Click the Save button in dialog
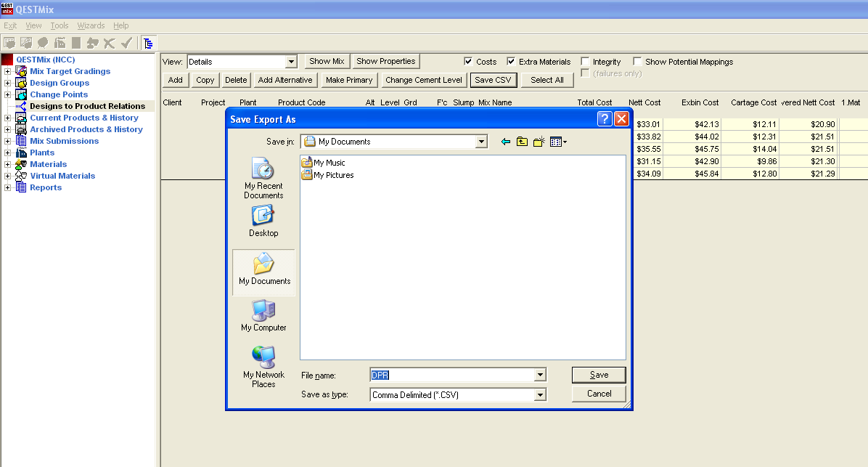868x467 pixels. click(599, 375)
